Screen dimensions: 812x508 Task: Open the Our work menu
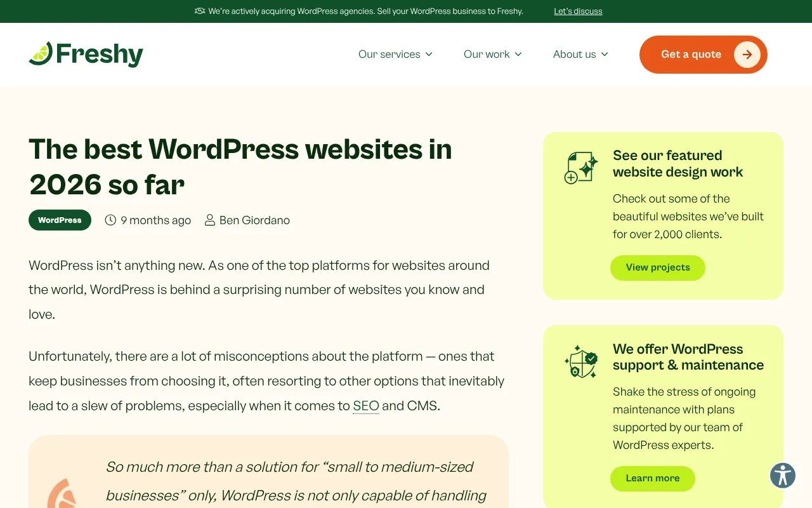pos(493,55)
